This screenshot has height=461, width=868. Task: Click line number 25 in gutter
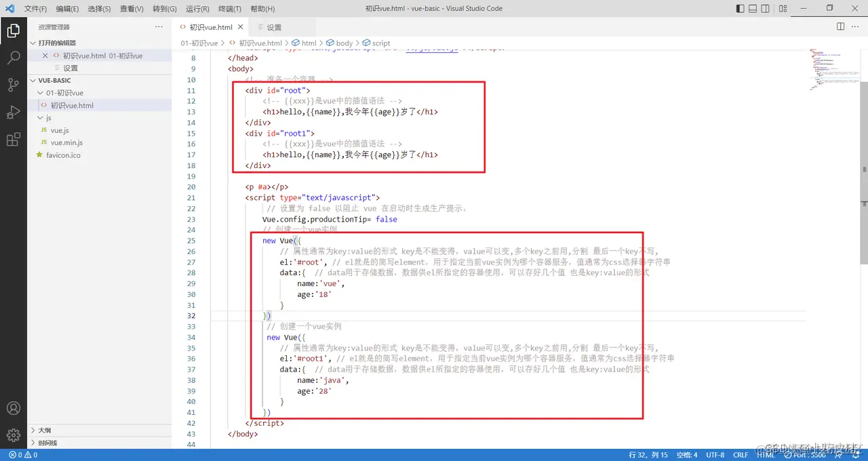coord(191,241)
